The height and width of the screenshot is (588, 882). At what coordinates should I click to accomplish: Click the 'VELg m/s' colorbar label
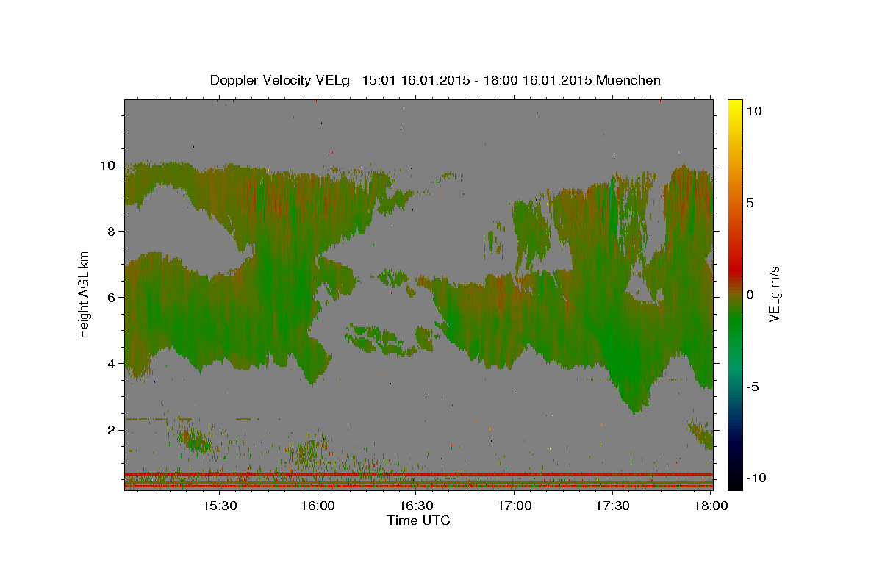tap(774, 295)
